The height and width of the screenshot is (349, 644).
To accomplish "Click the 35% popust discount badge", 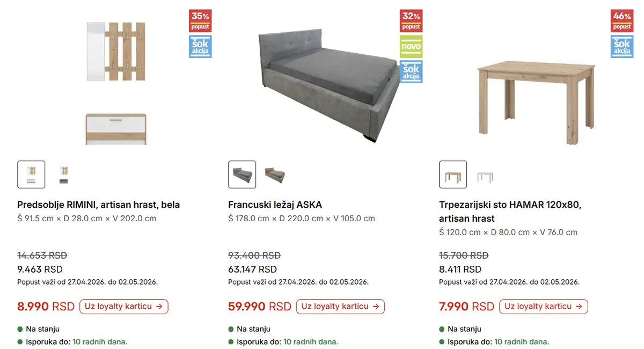I will 200,20.
